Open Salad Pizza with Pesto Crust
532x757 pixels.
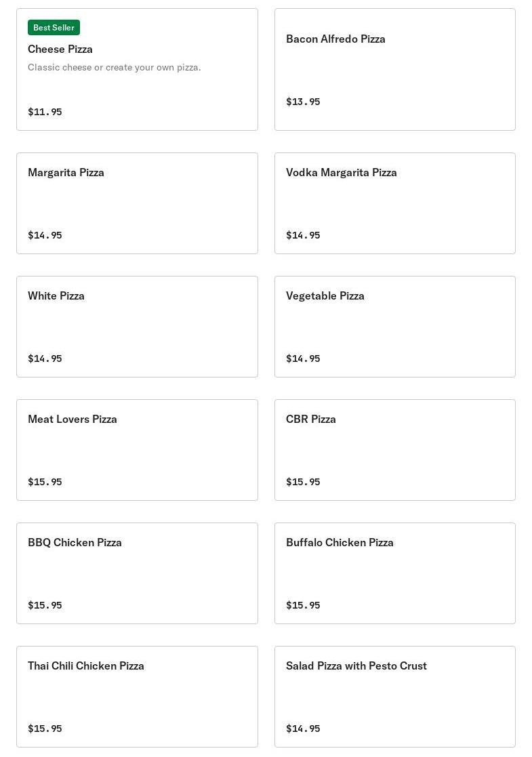(x=395, y=697)
